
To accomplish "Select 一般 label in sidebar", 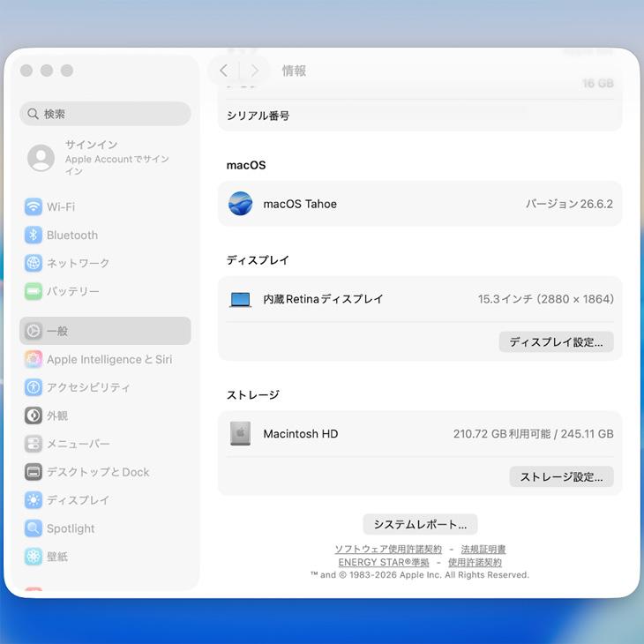I will [57, 331].
